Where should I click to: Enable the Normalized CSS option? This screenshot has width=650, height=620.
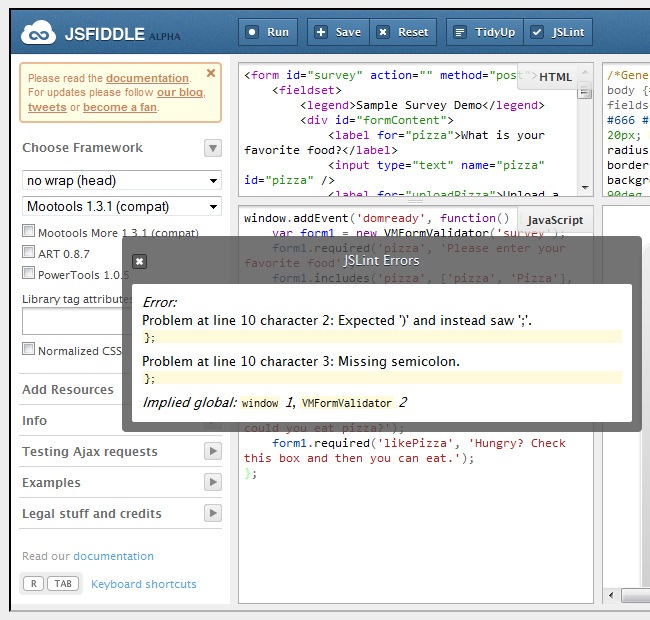coord(28,350)
